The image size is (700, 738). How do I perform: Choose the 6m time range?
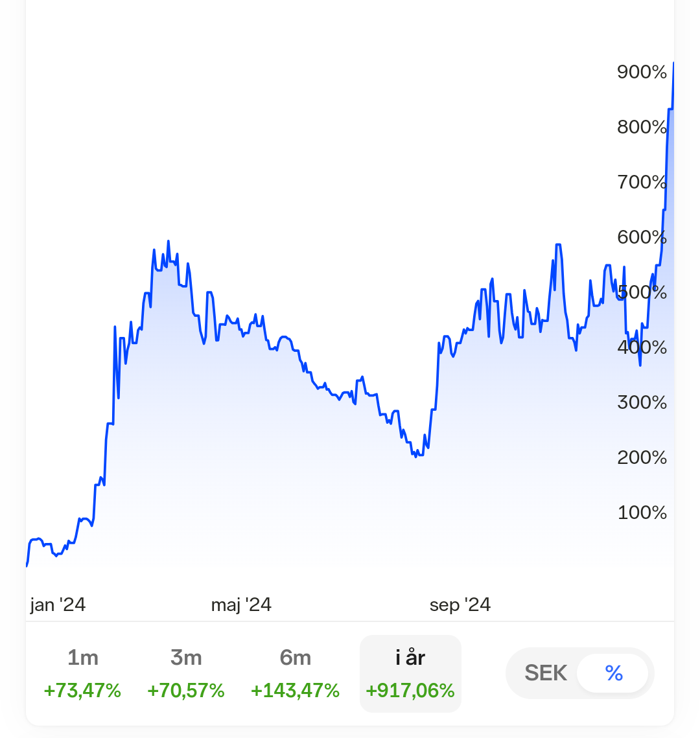click(x=295, y=673)
